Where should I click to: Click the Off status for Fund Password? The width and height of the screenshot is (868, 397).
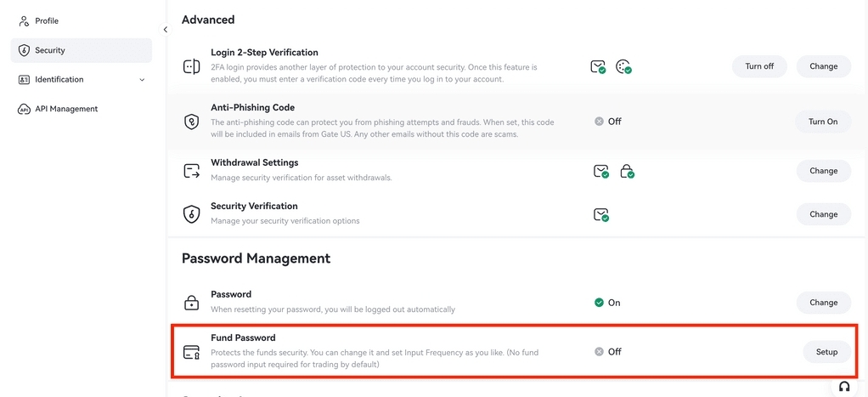click(x=608, y=352)
